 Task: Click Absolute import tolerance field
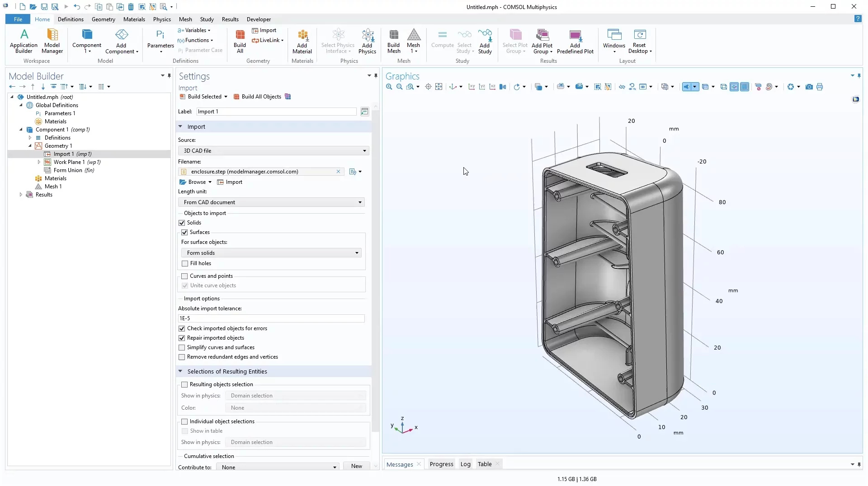271,318
